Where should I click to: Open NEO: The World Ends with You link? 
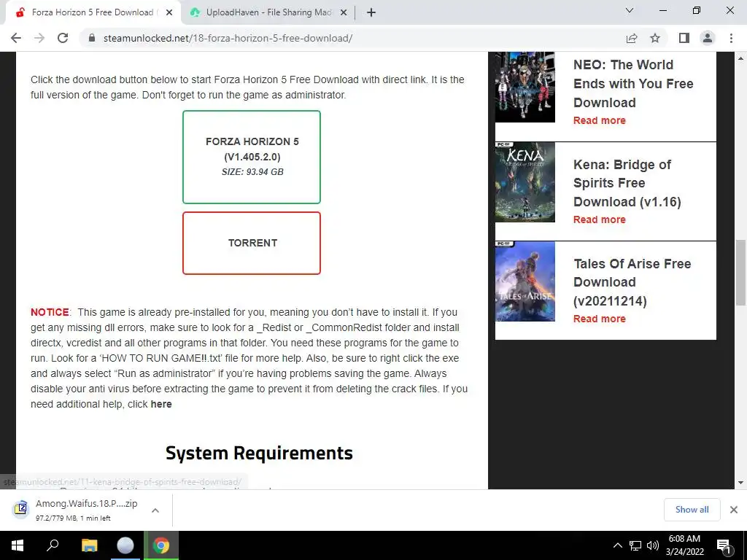(633, 83)
